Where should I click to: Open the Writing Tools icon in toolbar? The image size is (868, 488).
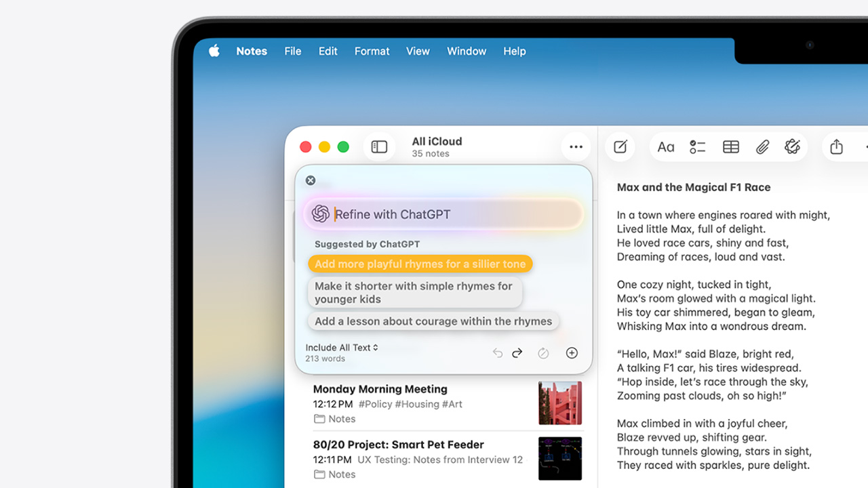click(x=792, y=147)
